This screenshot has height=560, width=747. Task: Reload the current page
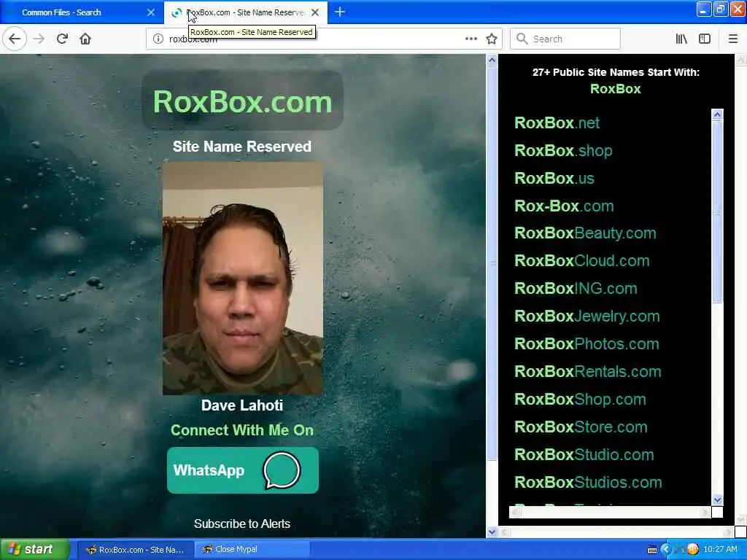[x=62, y=39]
